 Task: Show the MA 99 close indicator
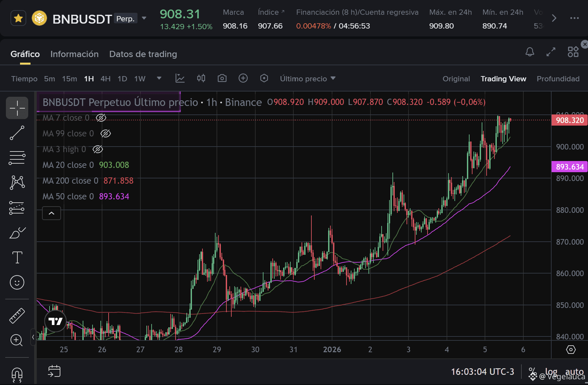[x=106, y=133]
